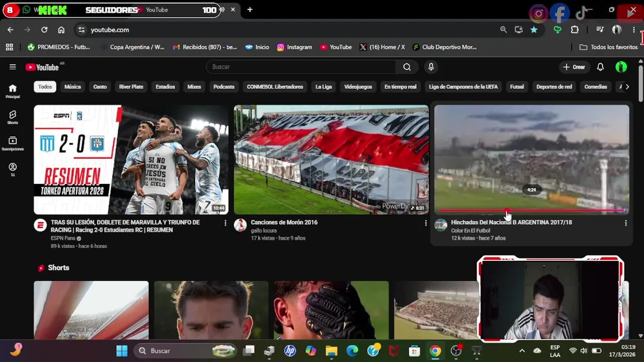
Task: Open the Windows Start menu
Action: pos(122,350)
